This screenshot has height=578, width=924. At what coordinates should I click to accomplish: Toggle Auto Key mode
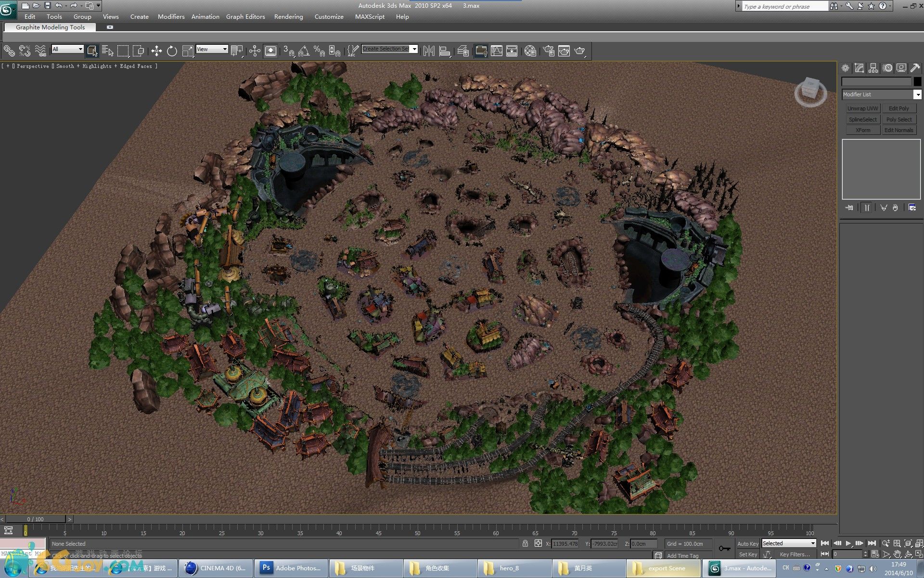click(747, 544)
